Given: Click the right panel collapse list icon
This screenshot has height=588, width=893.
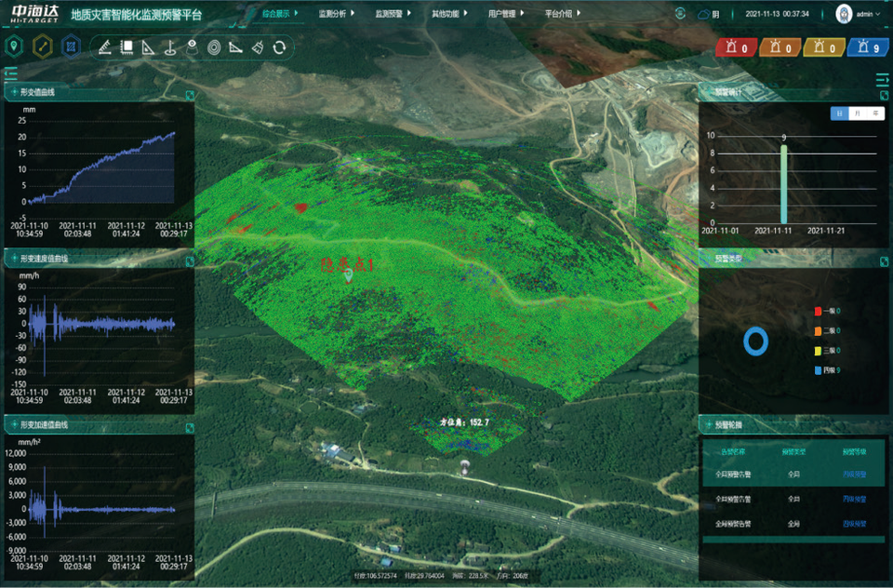Looking at the screenshot, I should pos(882,80).
